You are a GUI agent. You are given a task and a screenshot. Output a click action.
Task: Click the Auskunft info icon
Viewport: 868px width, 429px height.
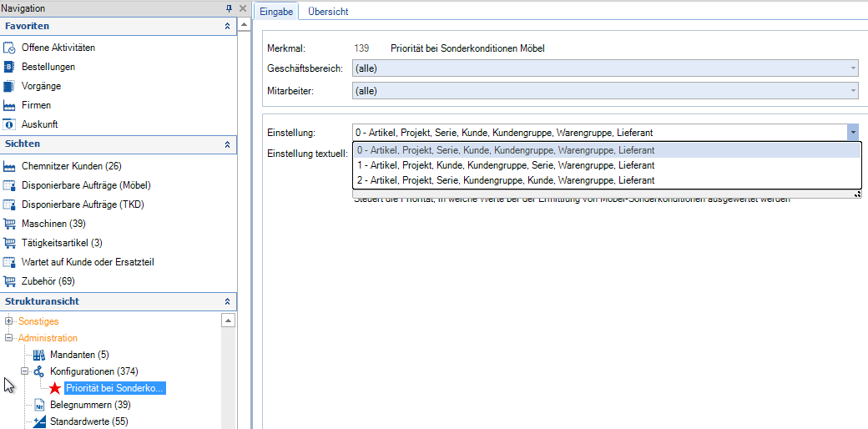[10, 125]
